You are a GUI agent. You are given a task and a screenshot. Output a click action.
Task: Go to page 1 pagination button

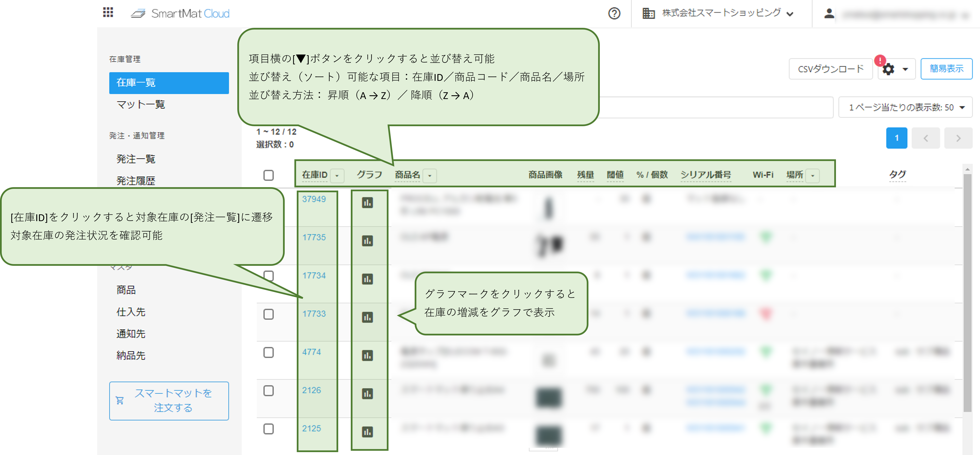coord(897,138)
